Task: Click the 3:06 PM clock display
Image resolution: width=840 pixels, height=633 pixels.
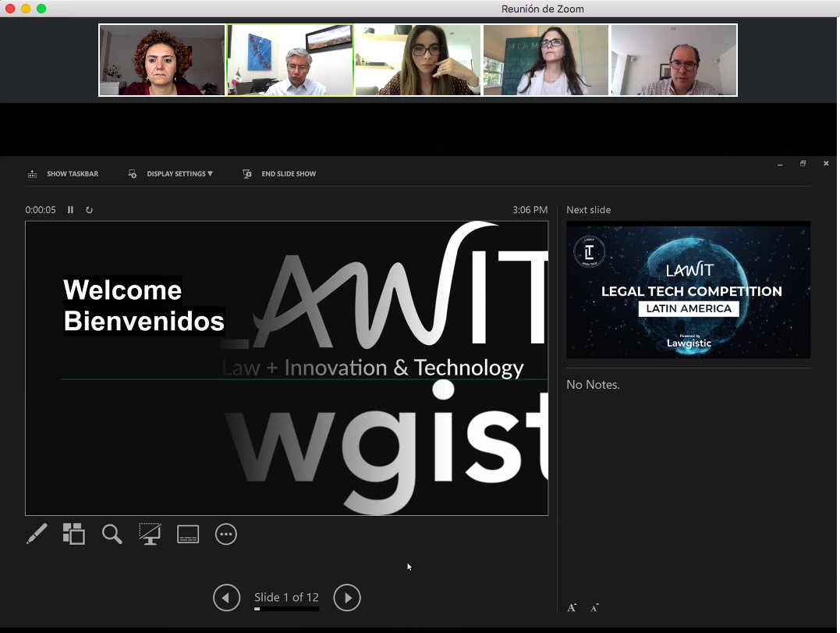Action: (530, 210)
